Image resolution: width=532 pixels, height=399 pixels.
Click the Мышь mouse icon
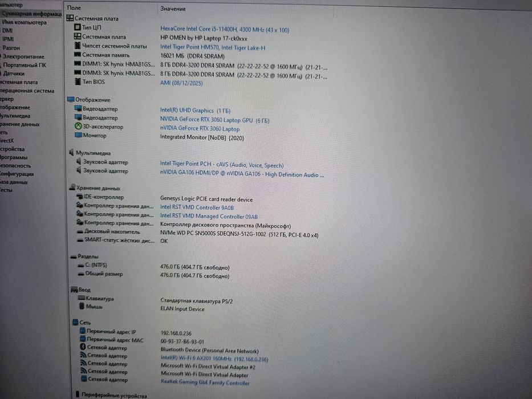tap(82, 306)
